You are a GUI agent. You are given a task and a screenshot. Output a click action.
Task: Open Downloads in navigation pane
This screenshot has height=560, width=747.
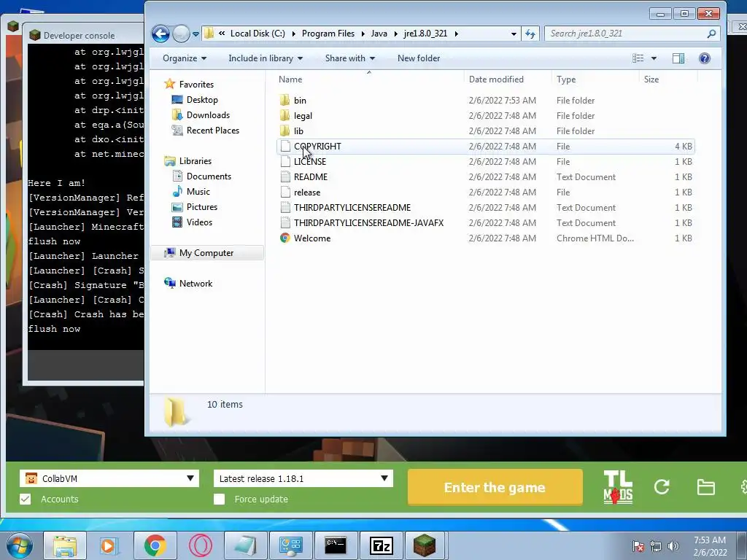(201, 114)
